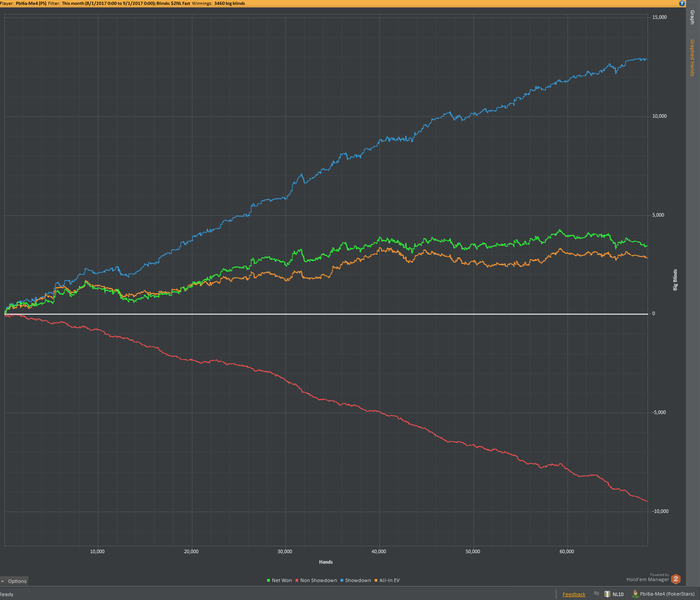
Task: Click the Hands axis title
Action: click(x=325, y=562)
